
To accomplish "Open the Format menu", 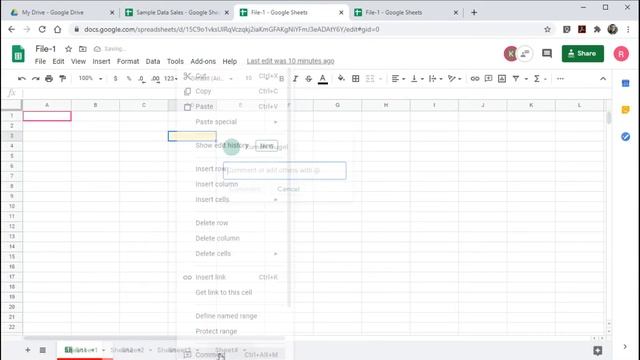I will 128,61.
